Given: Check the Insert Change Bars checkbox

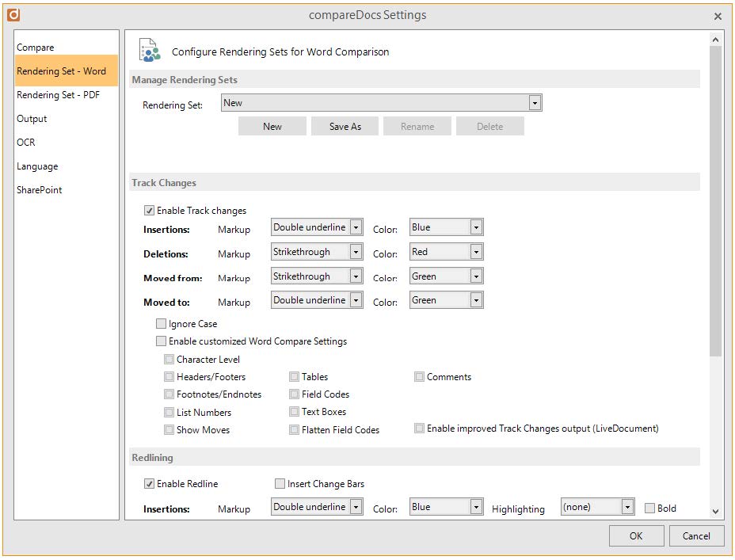Looking at the screenshot, I should coord(280,484).
